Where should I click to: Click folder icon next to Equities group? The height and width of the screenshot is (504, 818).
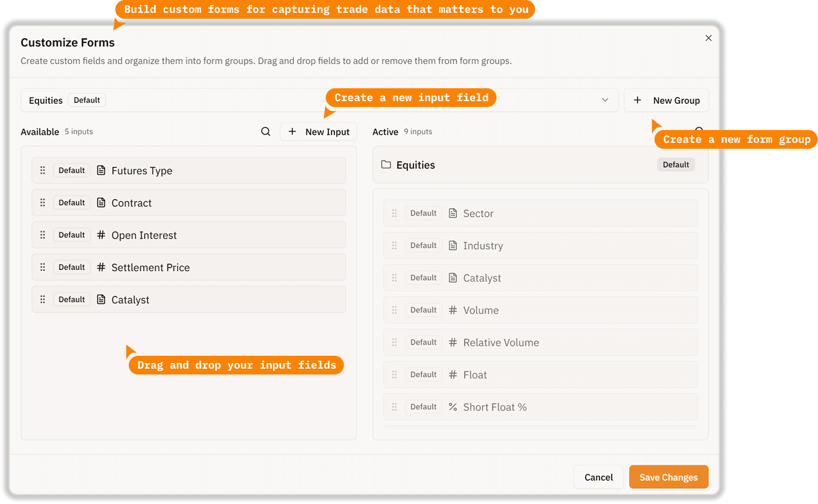coord(386,165)
